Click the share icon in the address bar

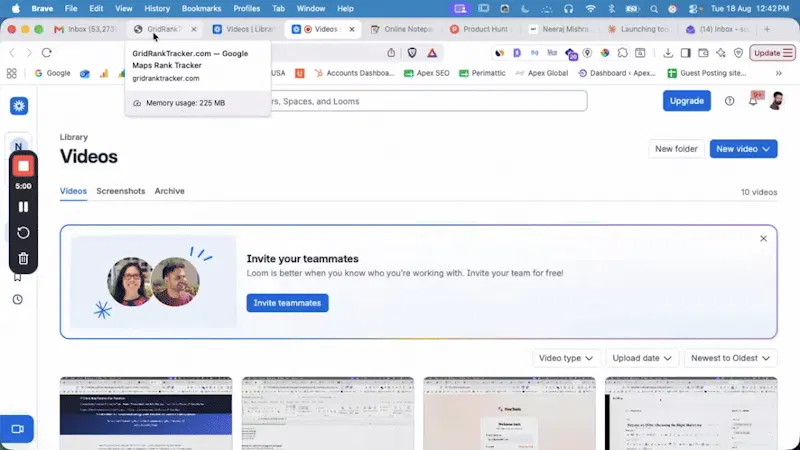click(x=391, y=53)
